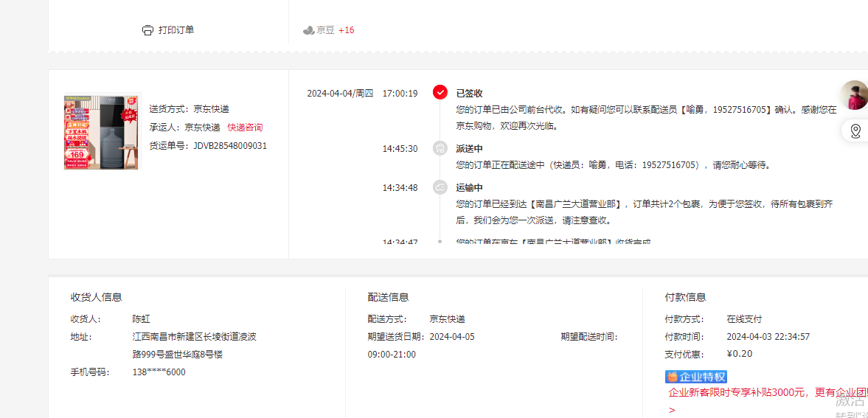The width and height of the screenshot is (868, 418).
Task: Click the payment time 2024-04-03 22:34:57
Action: tap(768, 337)
